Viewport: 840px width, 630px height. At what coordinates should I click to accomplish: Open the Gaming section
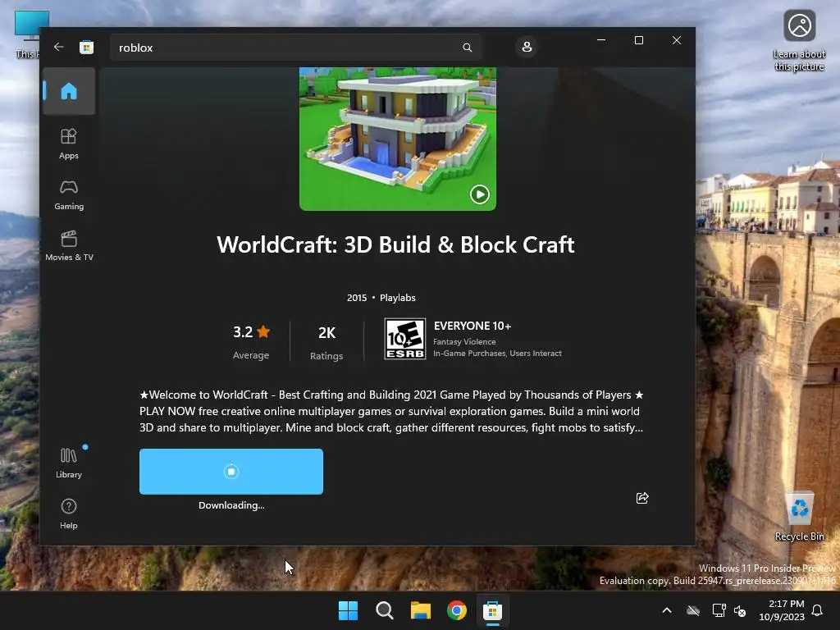tap(69, 195)
